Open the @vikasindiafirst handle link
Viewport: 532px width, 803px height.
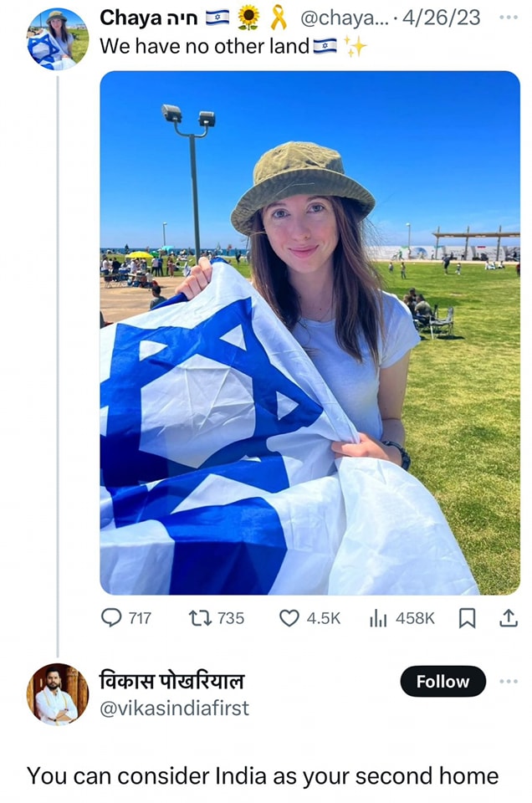pyautogui.click(x=174, y=708)
